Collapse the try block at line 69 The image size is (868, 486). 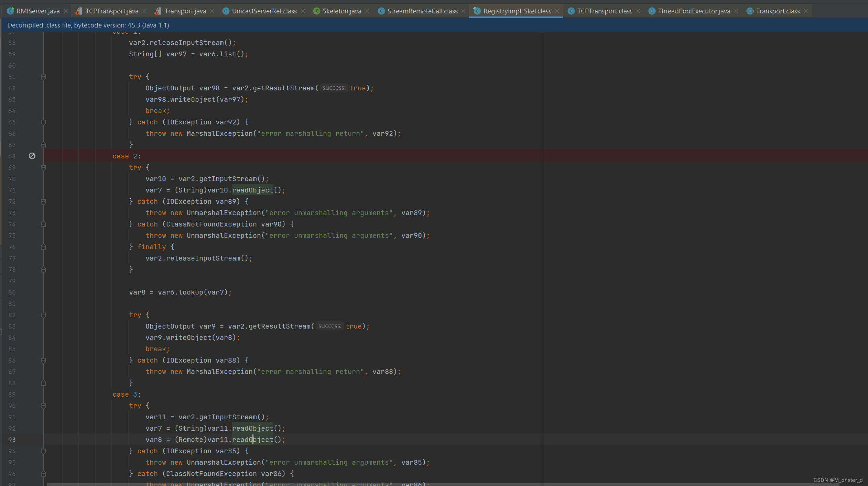point(43,167)
